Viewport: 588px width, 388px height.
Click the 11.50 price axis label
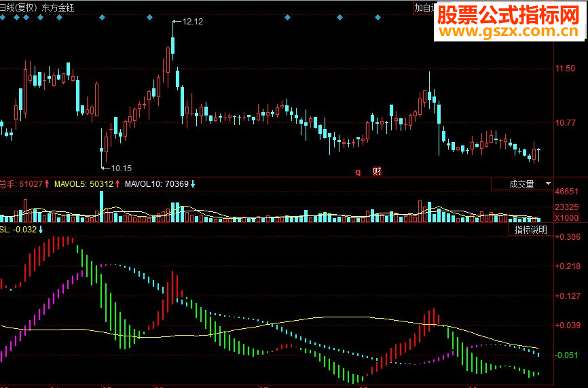tap(565, 69)
